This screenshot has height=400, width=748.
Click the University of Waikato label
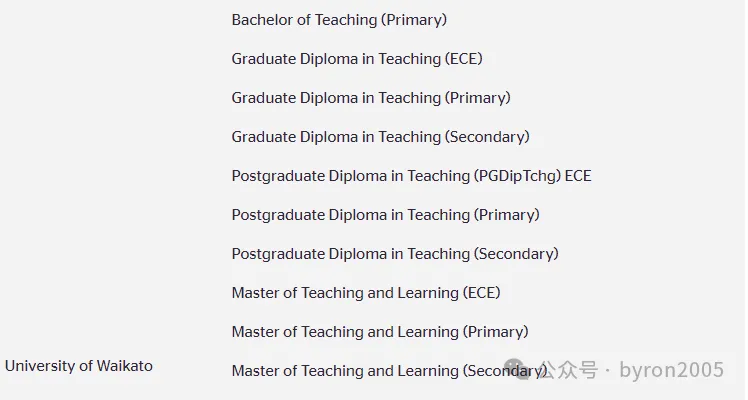click(x=79, y=366)
